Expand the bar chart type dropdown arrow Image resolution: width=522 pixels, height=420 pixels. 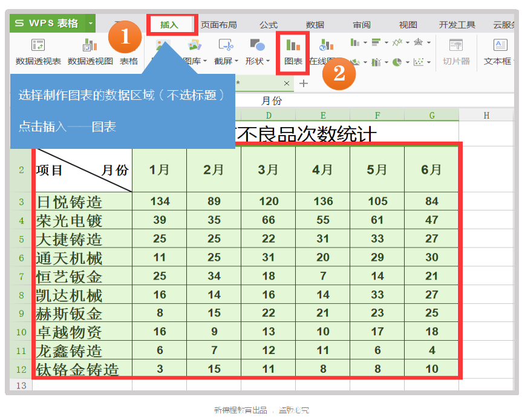pyautogui.click(x=386, y=42)
